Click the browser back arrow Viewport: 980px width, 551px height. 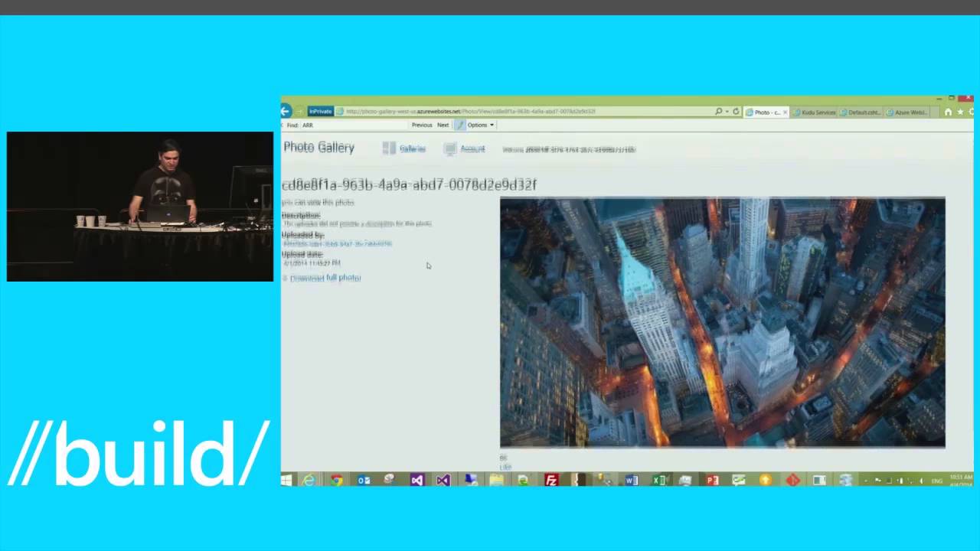click(285, 111)
